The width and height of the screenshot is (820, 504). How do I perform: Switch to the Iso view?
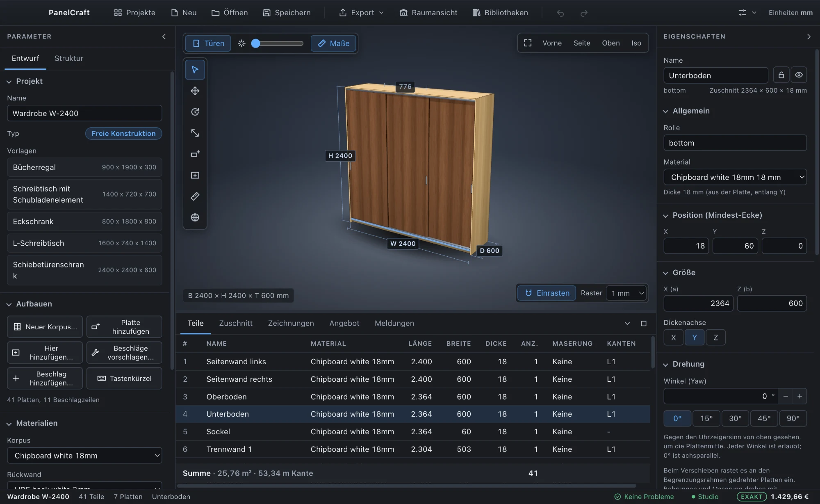[636, 43]
